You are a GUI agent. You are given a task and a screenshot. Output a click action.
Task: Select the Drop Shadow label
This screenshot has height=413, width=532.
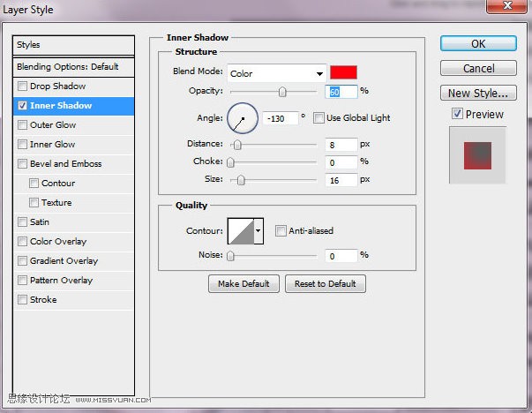(x=57, y=86)
